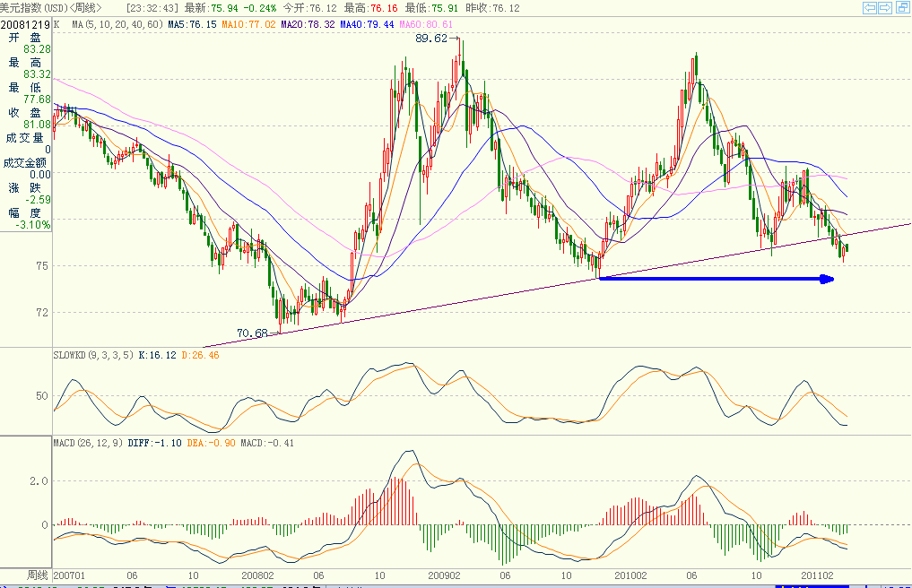
Task: Click the DEA:-0.90 value
Action: [x=211, y=443]
